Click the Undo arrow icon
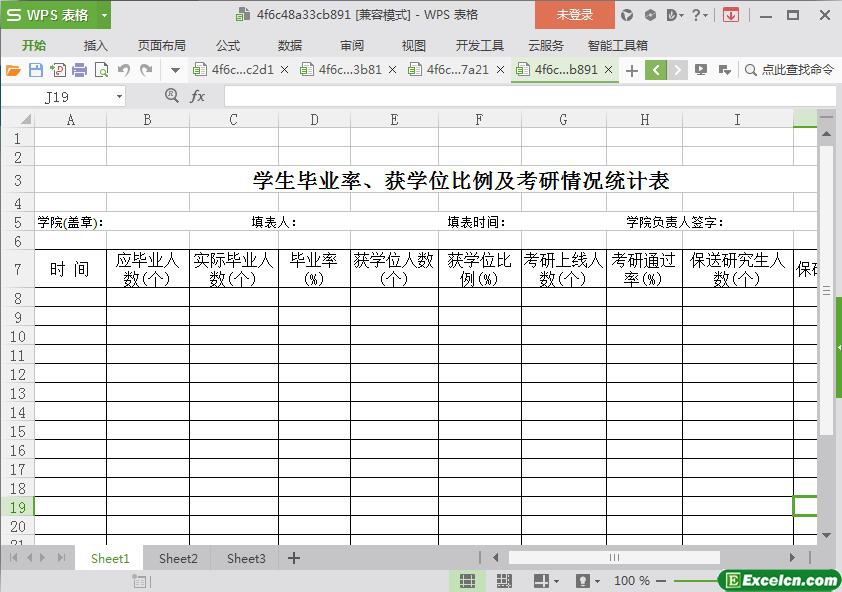842x592 pixels. tap(124, 70)
